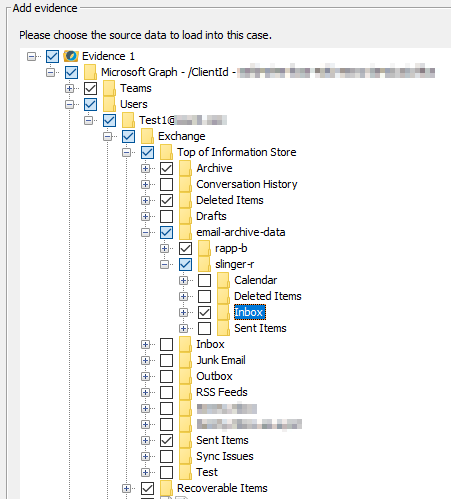Click the Microsoft Graph folder icon
This screenshot has height=499, width=451.
(x=90, y=72)
